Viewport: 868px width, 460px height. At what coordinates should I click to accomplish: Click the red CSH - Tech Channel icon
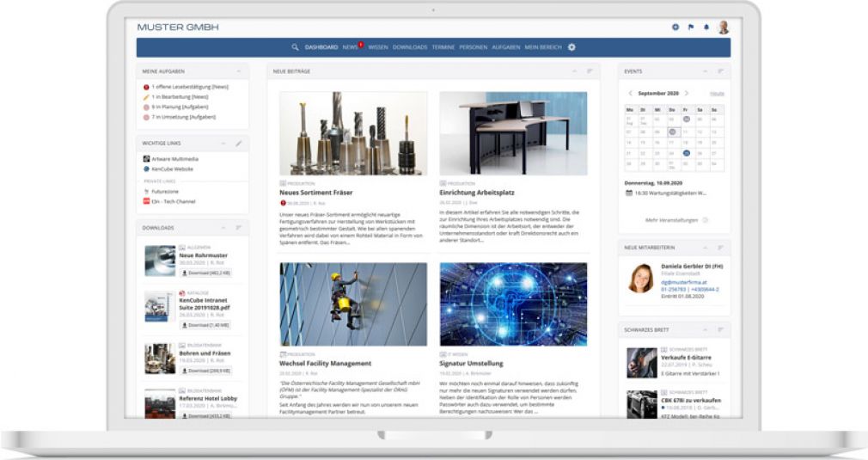[x=147, y=201]
